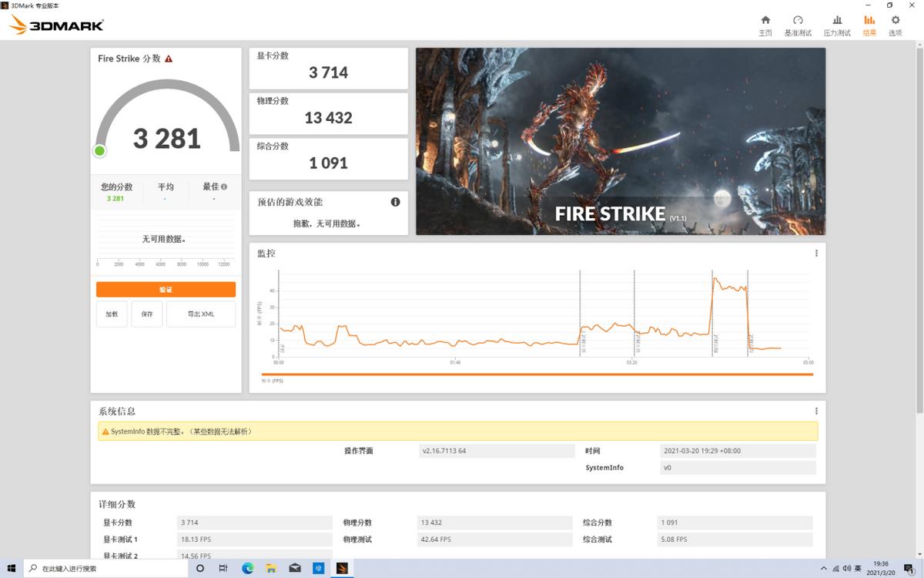Viewport: 924px width, 578px height.
Task: Open the 3DMark home page
Action: [765, 24]
